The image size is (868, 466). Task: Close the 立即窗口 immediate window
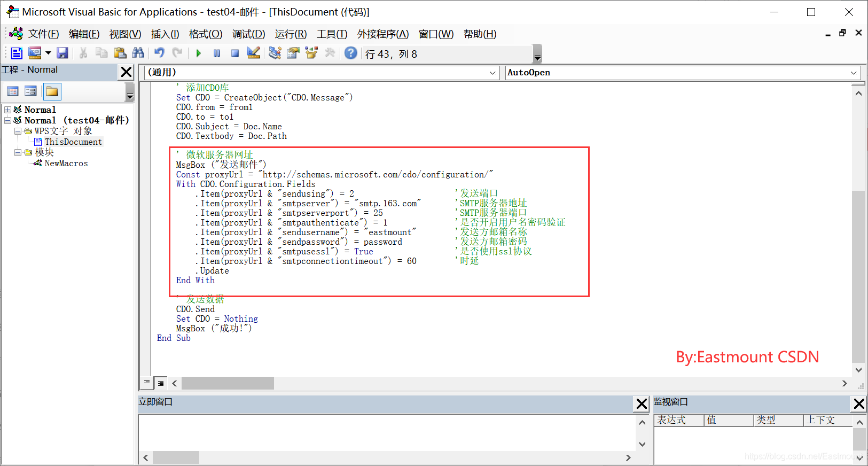642,404
